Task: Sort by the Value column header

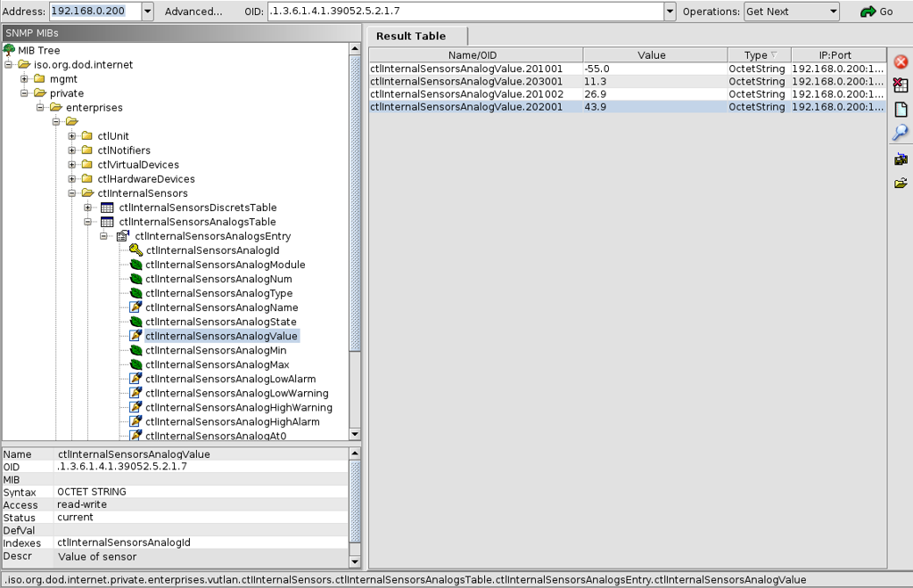Action: coord(655,55)
